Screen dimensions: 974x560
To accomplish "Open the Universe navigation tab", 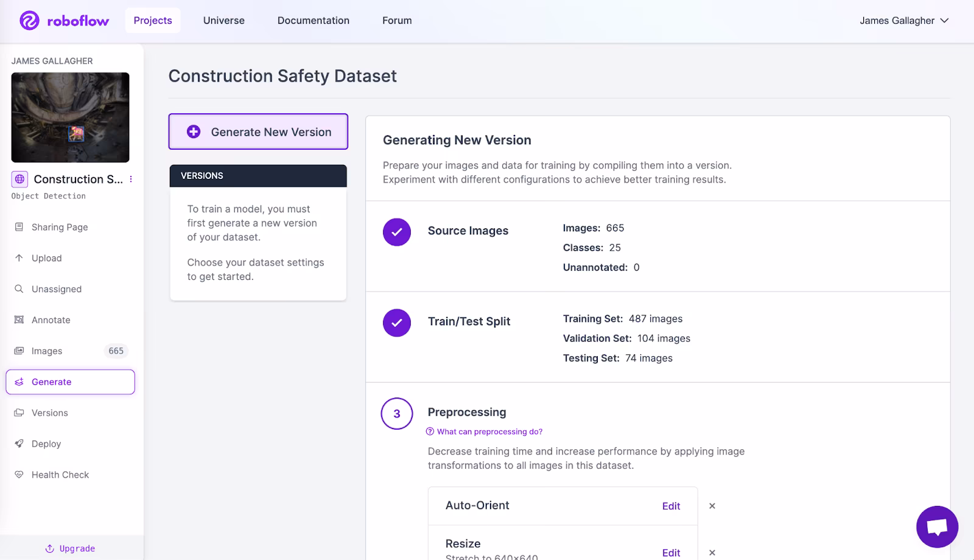I will point(224,21).
